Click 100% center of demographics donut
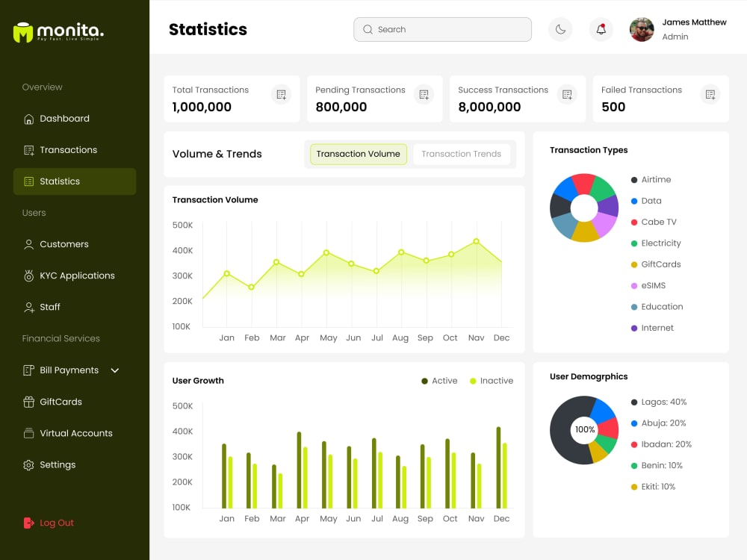Screen dimensions: 747x560 click(585, 429)
